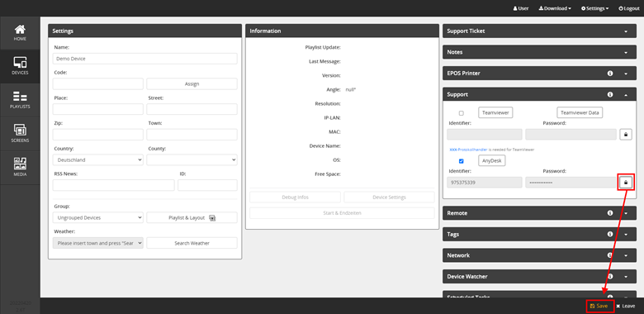Open the Country dropdown showing Deutschland
The height and width of the screenshot is (314, 644).
pyautogui.click(x=97, y=159)
